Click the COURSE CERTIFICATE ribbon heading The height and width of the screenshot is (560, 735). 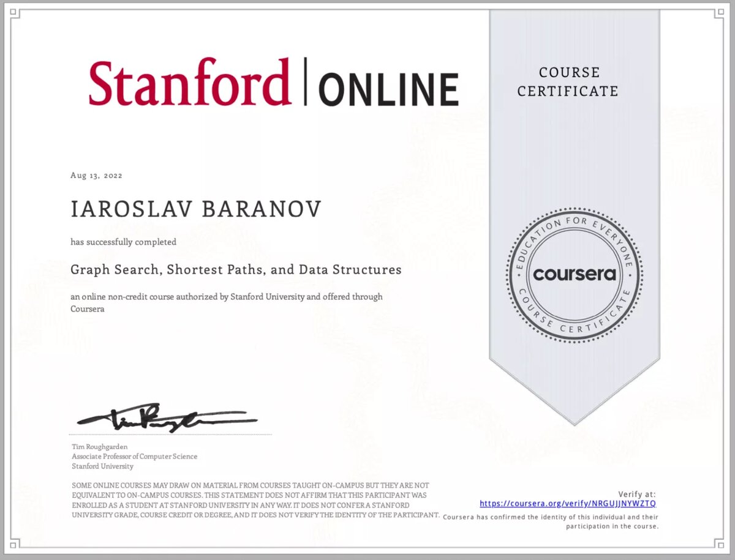point(568,82)
